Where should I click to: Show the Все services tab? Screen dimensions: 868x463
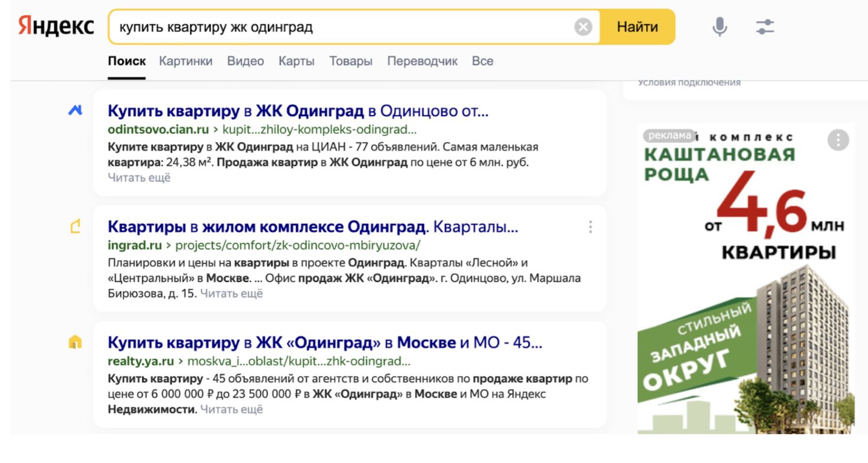click(x=482, y=61)
